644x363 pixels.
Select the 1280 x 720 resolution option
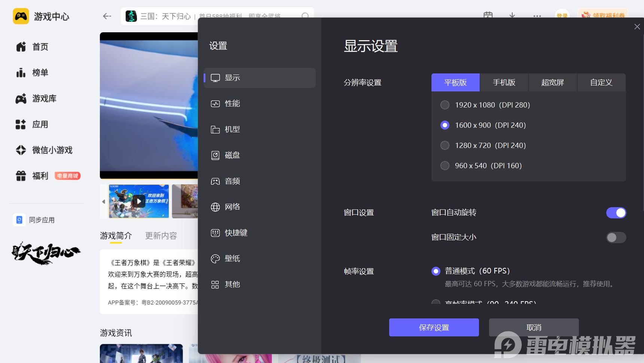[x=445, y=146]
